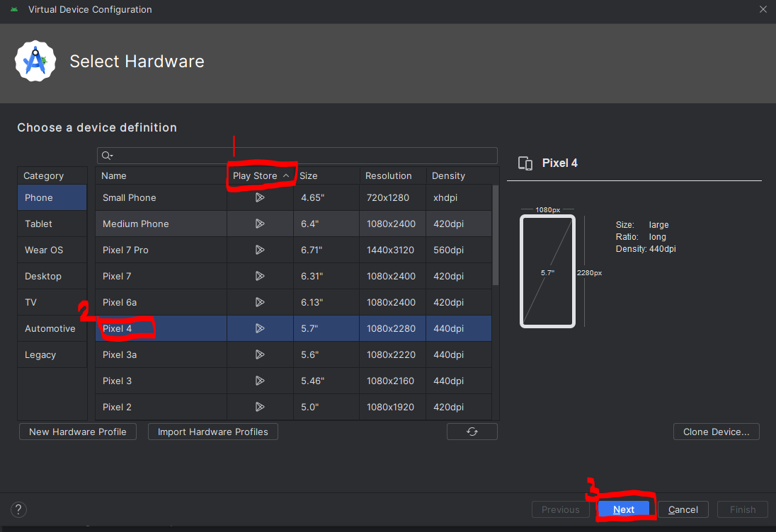Click the Play Store icon in Pixel 7 row

(260, 277)
